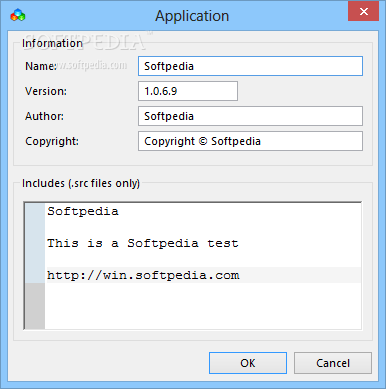
Task: Click the "Includes (.src files only)" group heading
Action: coord(81,183)
